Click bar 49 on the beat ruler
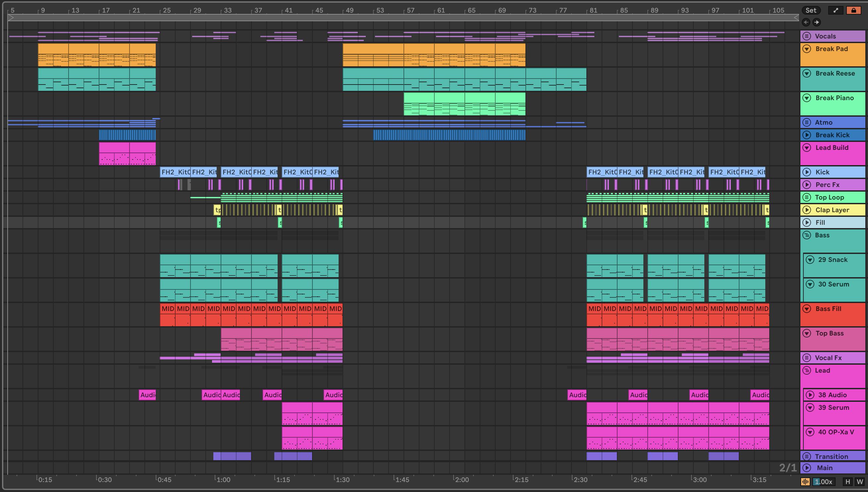This screenshot has width=868, height=492. click(x=349, y=10)
